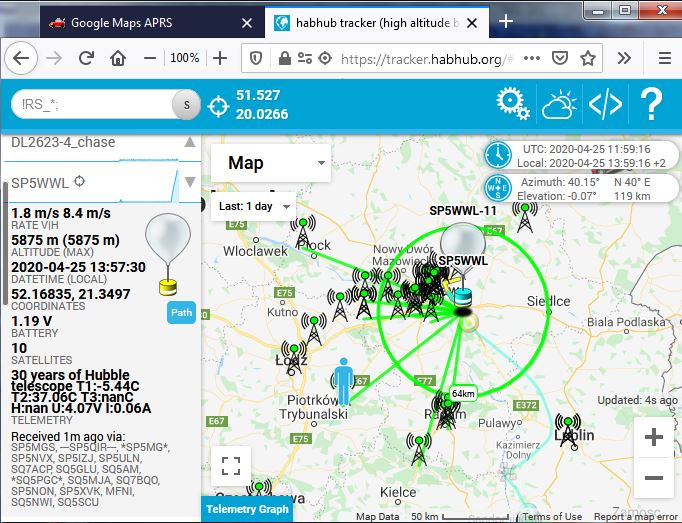Zoom out on the map
The height and width of the screenshot is (523, 682).
coord(654,478)
